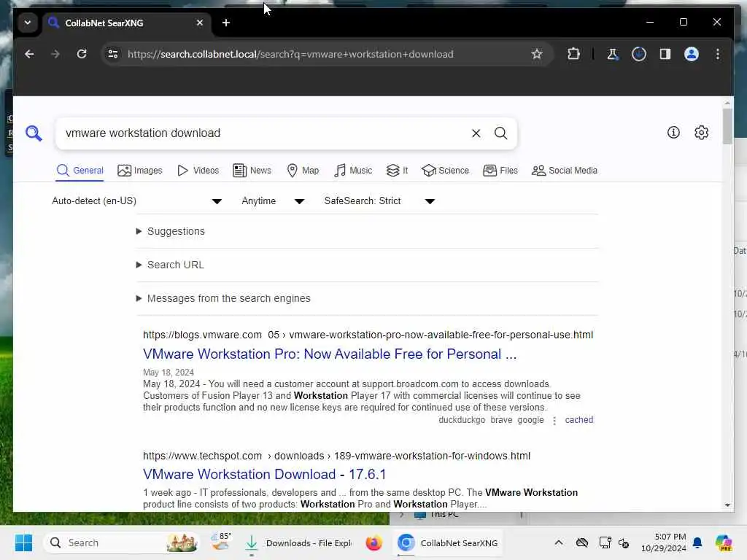Screen dimensions: 747x560
Task: Switch to the Images search tab
Action: (139, 171)
